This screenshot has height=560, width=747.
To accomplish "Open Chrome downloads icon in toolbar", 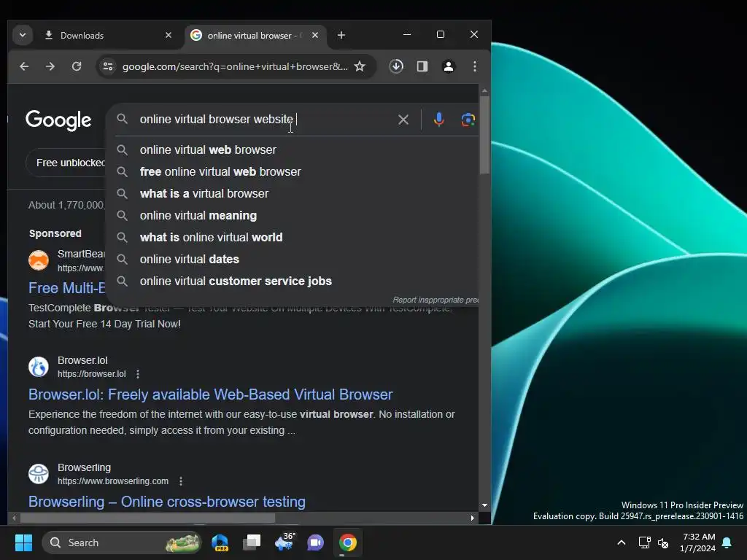I will point(396,66).
